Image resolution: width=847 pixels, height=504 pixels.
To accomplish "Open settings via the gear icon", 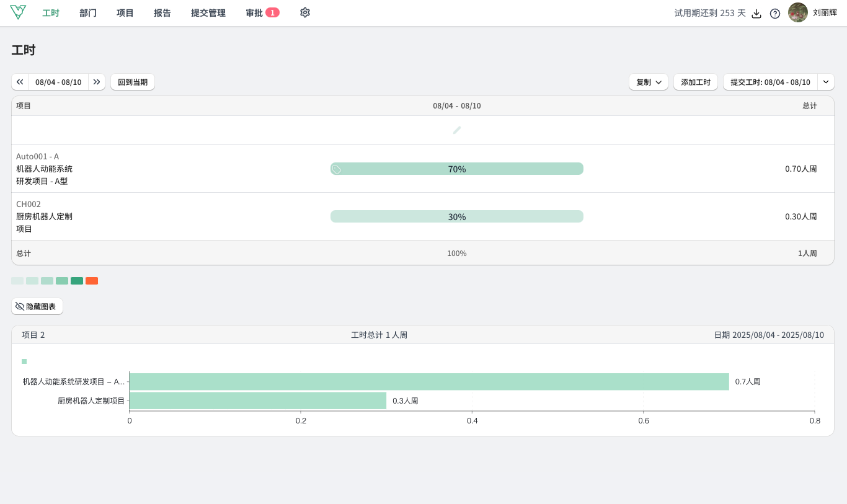I will pyautogui.click(x=304, y=12).
